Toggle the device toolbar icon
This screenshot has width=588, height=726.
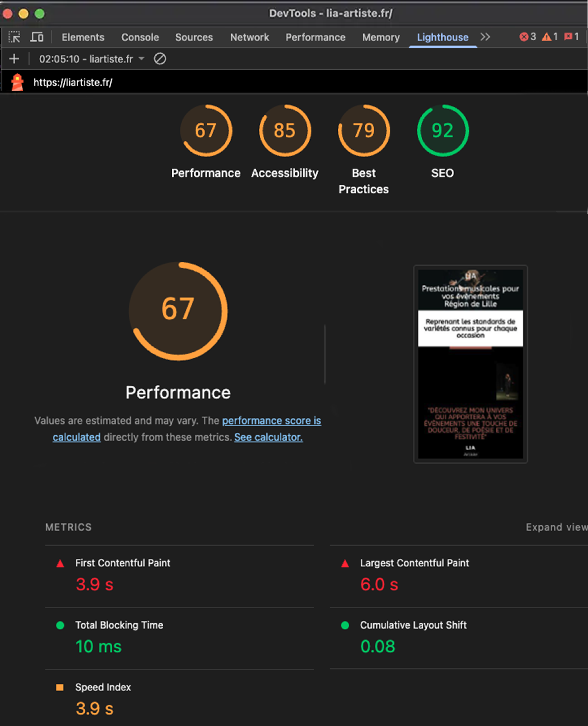[37, 37]
